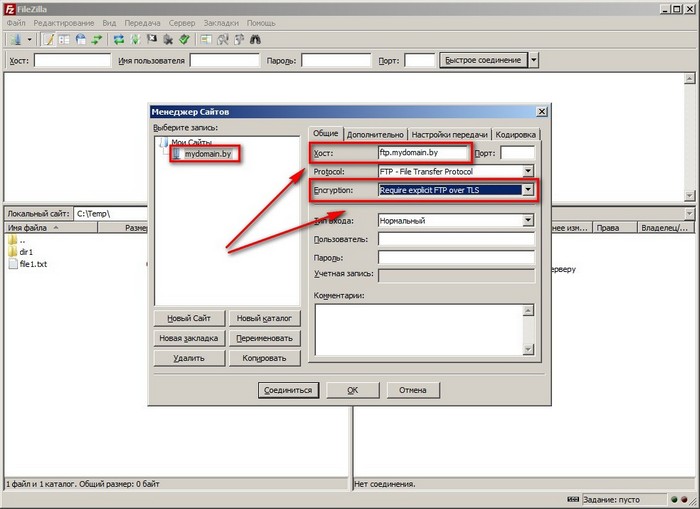Click the comments box scroll-down arrow

(x=528, y=349)
